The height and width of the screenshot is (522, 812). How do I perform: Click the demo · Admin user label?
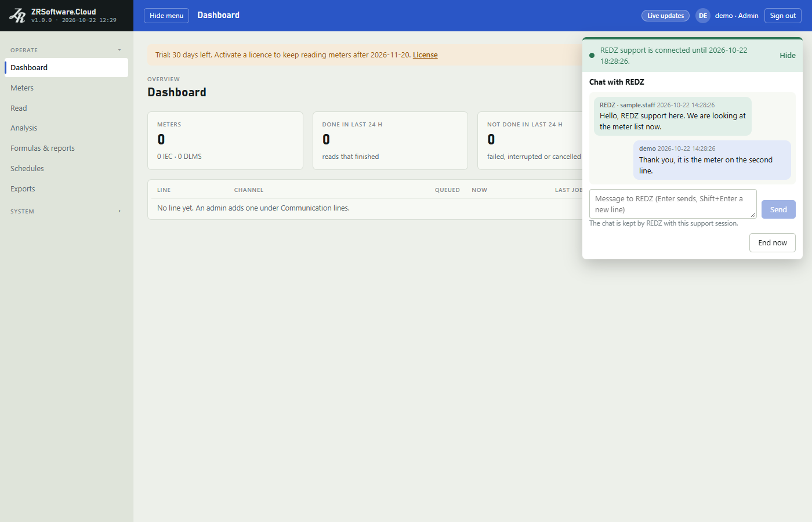tap(737, 16)
